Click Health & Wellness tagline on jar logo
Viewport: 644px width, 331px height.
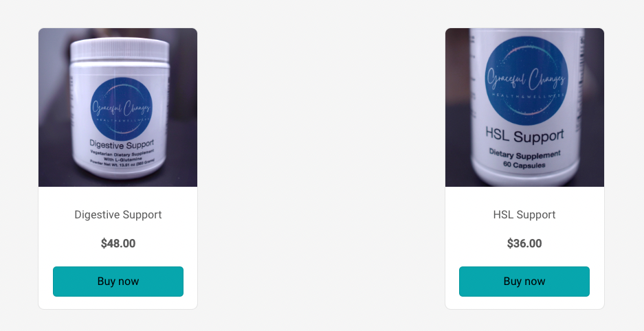[122, 119]
